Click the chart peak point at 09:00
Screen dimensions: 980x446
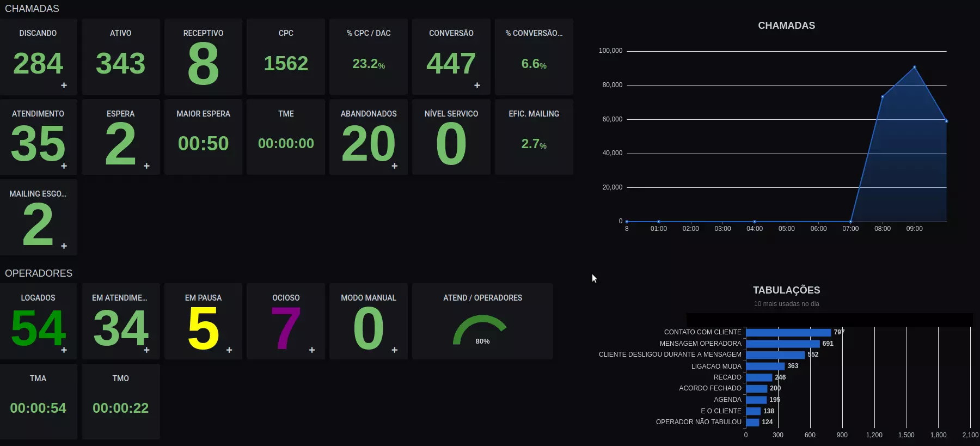click(x=915, y=67)
